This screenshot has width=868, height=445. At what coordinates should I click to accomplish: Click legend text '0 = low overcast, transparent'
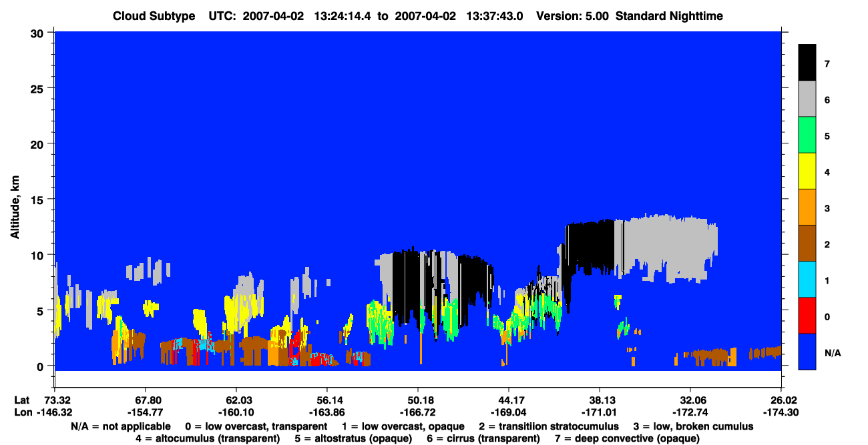click(256, 426)
